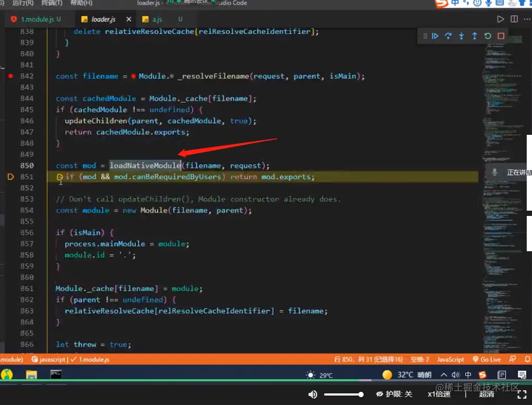This screenshot has height=405, width=532.
Task: Open the 'javascript | 1.module.js' status item
Action: pyautogui.click(x=71, y=359)
